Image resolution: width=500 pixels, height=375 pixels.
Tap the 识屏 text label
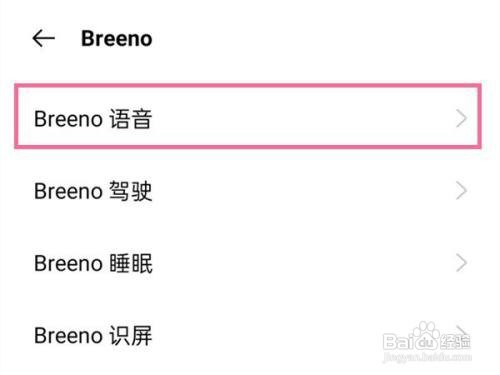click(131, 335)
